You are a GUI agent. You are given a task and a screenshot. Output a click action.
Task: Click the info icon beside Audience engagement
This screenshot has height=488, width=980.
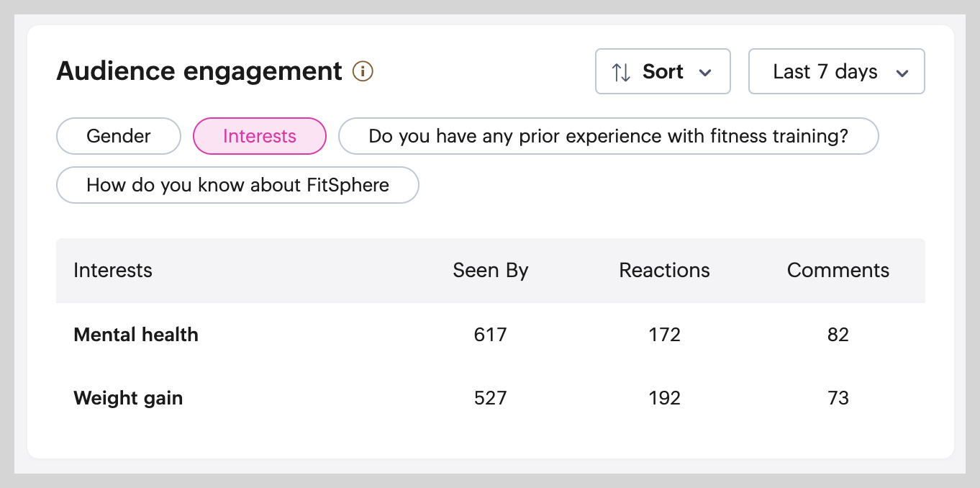click(x=363, y=72)
